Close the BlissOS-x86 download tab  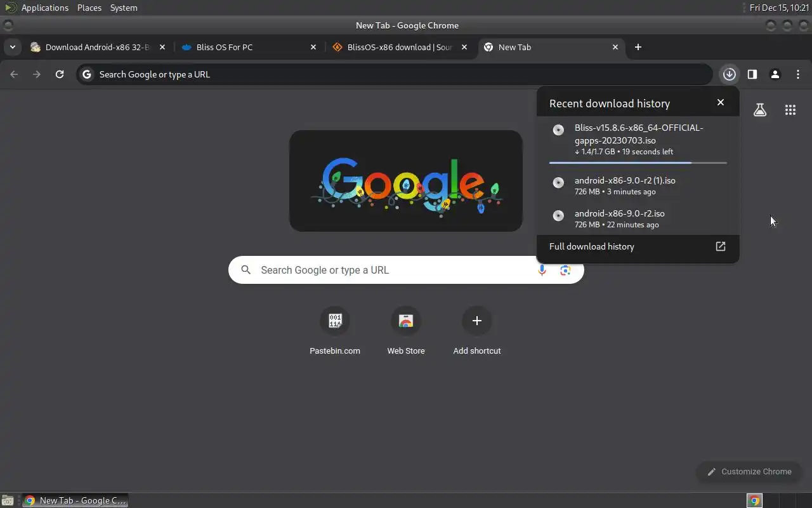(464, 47)
